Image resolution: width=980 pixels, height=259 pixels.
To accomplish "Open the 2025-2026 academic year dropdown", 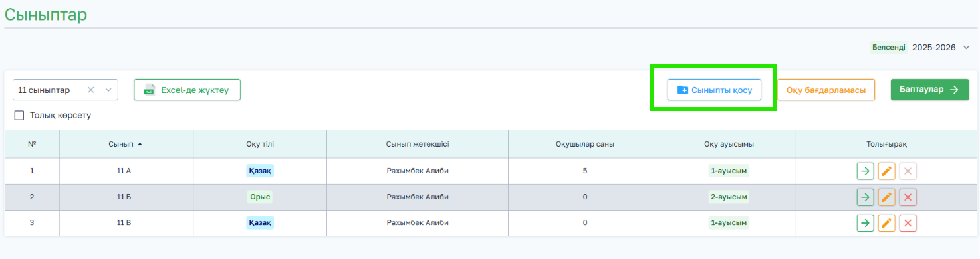I will pyautogui.click(x=941, y=48).
